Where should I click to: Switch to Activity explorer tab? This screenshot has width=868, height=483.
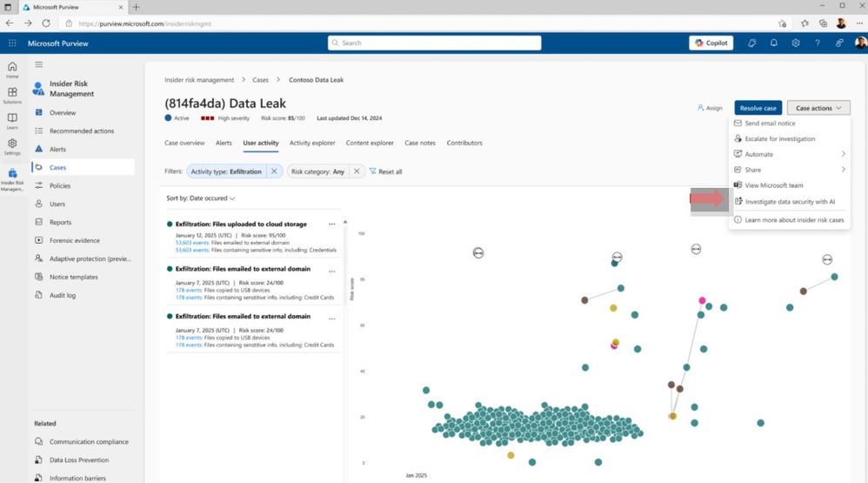pyautogui.click(x=312, y=143)
